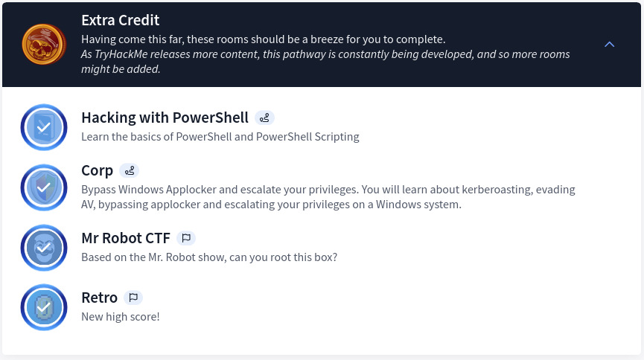644x360 pixels.
Task: Open the Corp room link
Action: pos(97,171)
